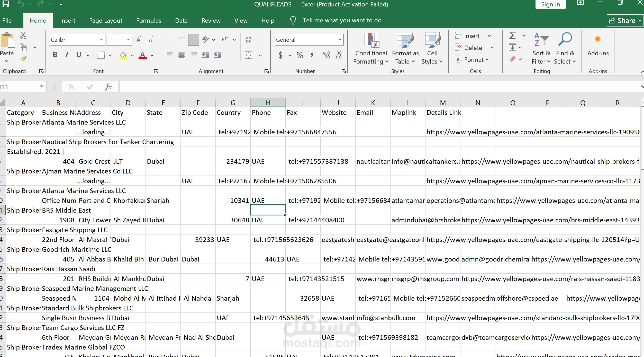Screen dimensions: 644x357
Task: Select column H header
Action: pos(268,103)
